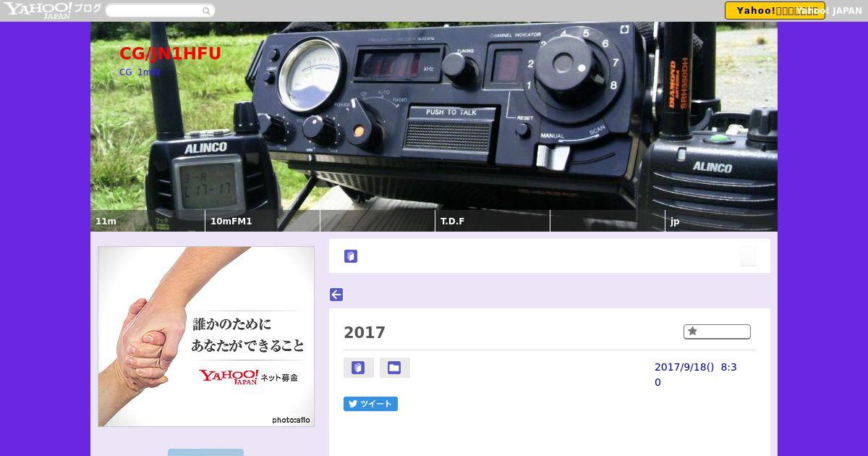
Task: Click the book icon below the 2017 title
Action: (359, 368)
